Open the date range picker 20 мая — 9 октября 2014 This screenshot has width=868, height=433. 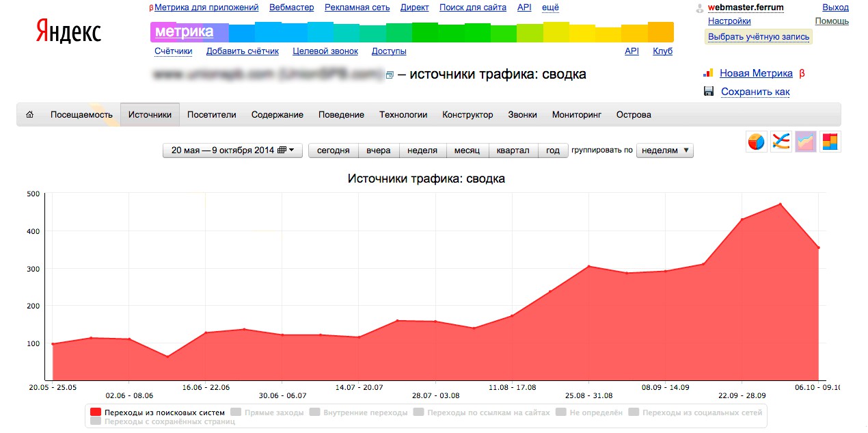(232, 150)
